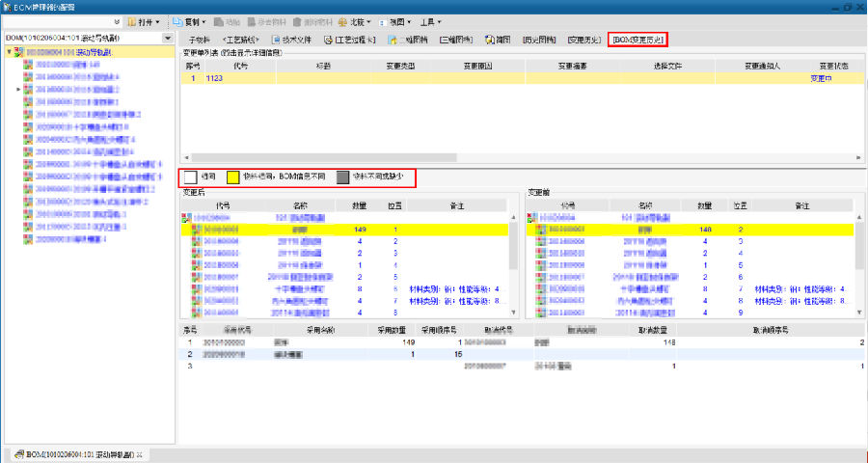Click the 比较 (Compare) toolbar icon
868x463 pixels.
342,21
